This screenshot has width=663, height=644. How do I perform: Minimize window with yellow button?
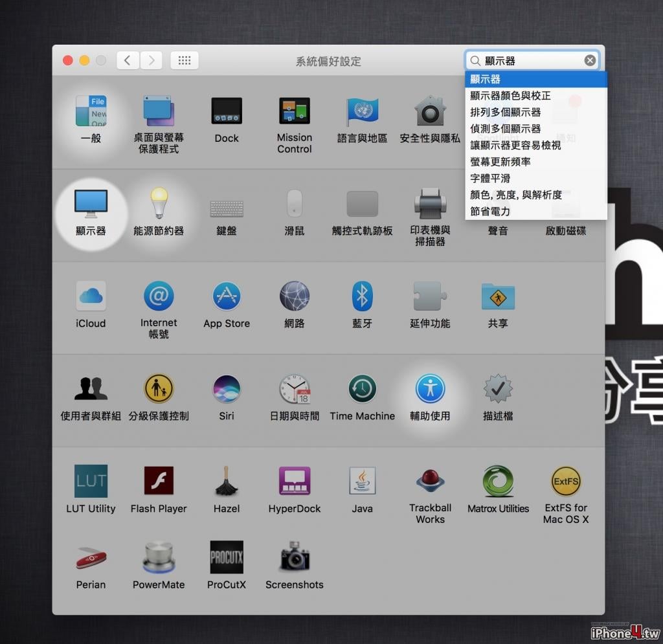pos(84,60)
